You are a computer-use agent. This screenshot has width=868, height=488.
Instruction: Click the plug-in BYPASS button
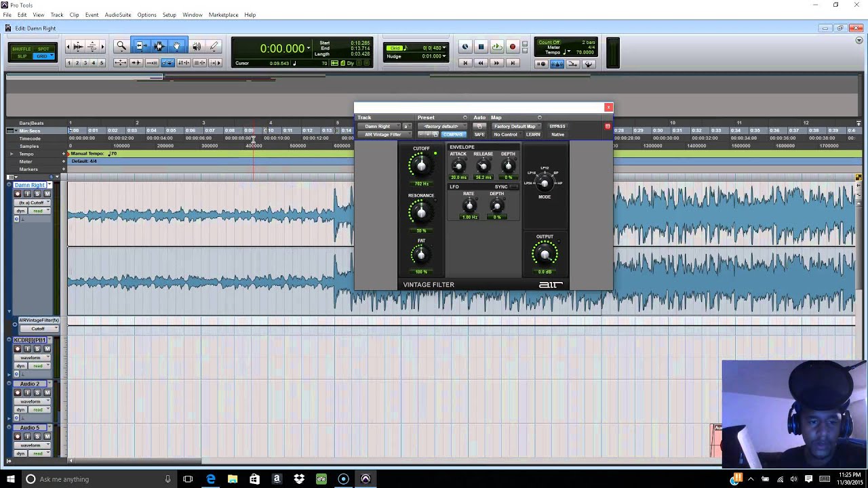click(x=557, y=126)
